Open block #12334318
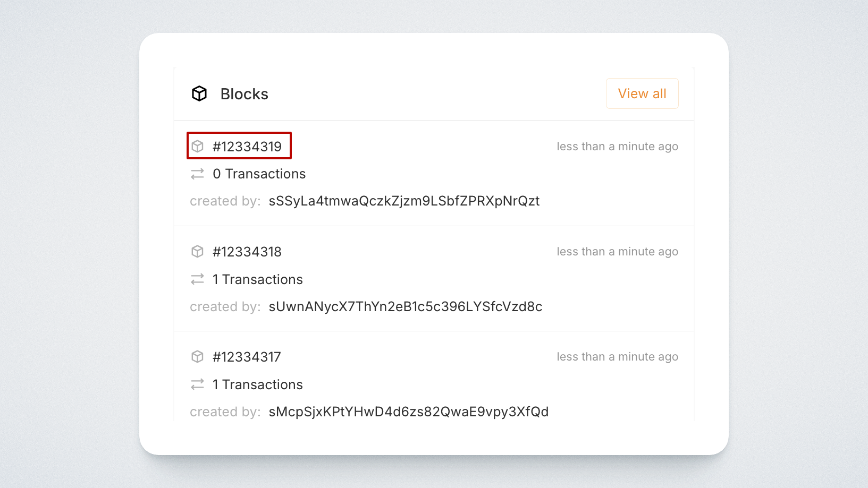The height and width of the screenshot is (488, 868). pyautogui.click(x=247, y=252)
